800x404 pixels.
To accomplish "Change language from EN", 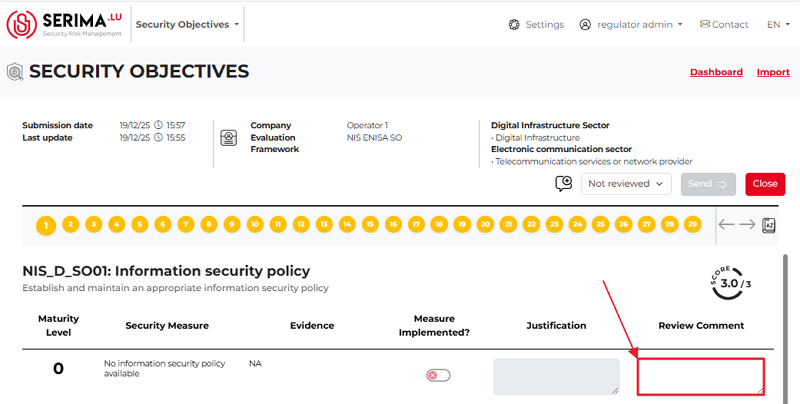I will click(778, 24).
